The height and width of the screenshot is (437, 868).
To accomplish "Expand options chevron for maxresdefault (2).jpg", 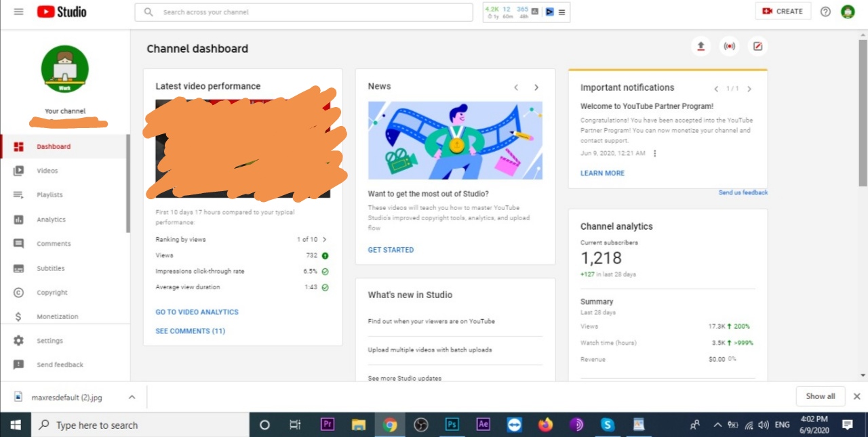I will click(x=132, y=397).
